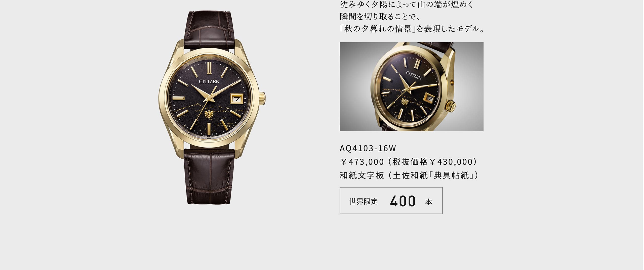Open the angled watch close-up photo
644x270 pixels.
click(411, 86)
